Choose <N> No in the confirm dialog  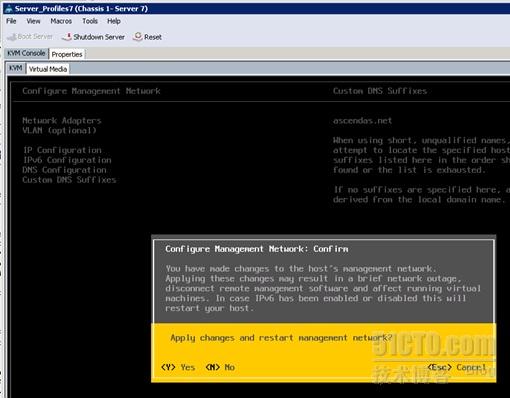[x=220, y=367]
